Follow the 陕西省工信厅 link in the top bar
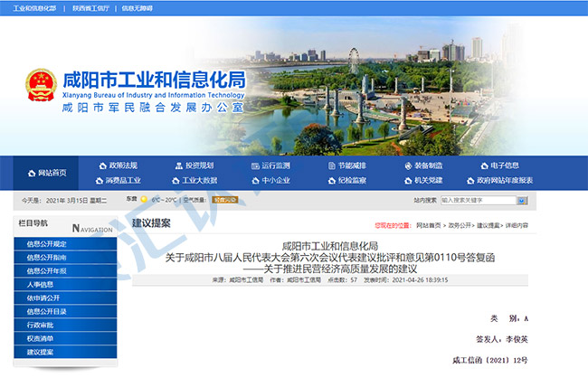Screen dimensions: 588x378 coord(90,8)
